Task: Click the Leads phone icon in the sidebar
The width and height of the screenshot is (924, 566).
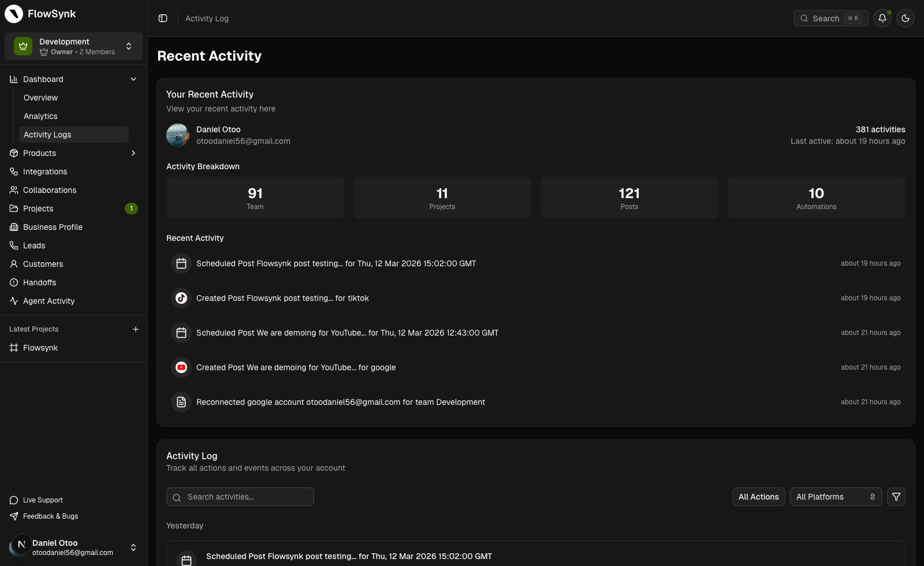Action: tap(13, 245)
